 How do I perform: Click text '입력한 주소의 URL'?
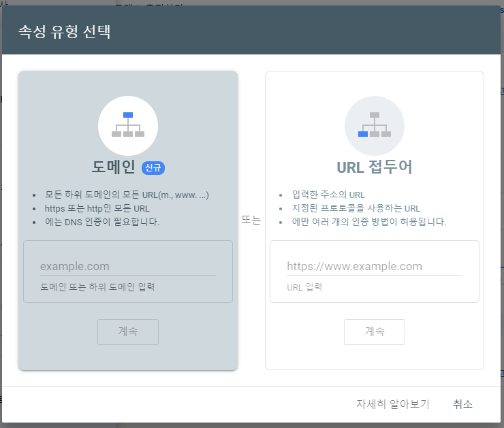(x=328, y=195)
